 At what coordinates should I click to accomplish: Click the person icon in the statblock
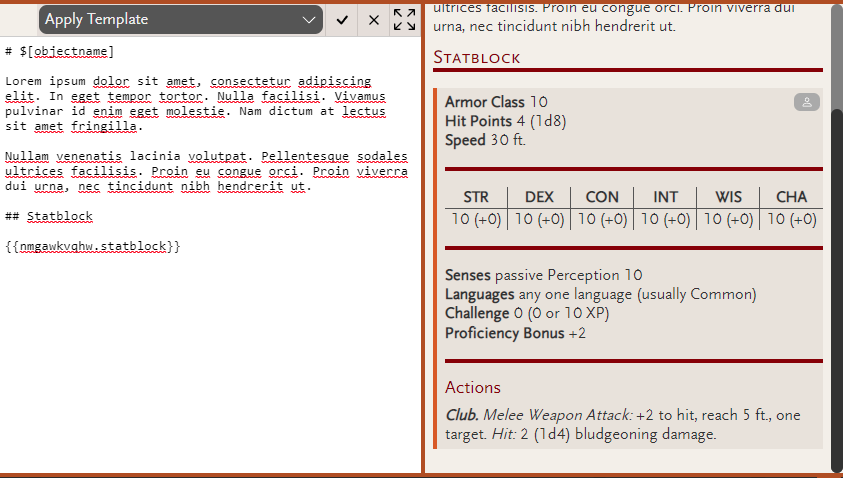pos(806,102)
